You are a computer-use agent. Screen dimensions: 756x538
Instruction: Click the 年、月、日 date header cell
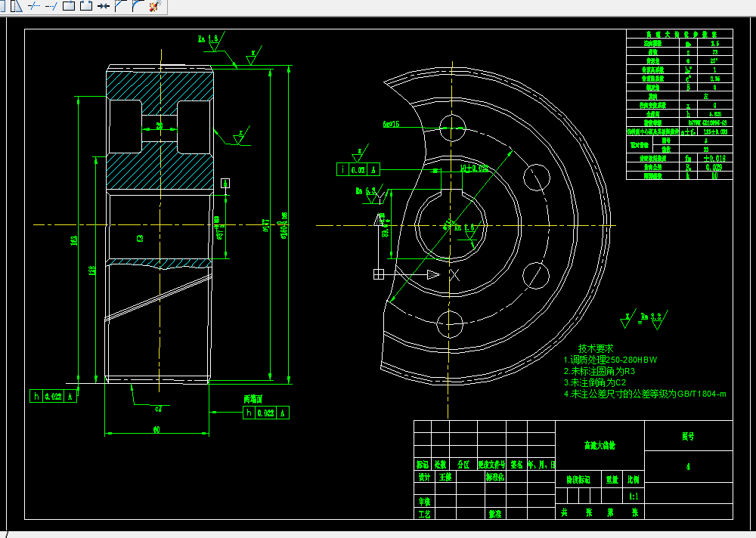click(x=541, y=464)
